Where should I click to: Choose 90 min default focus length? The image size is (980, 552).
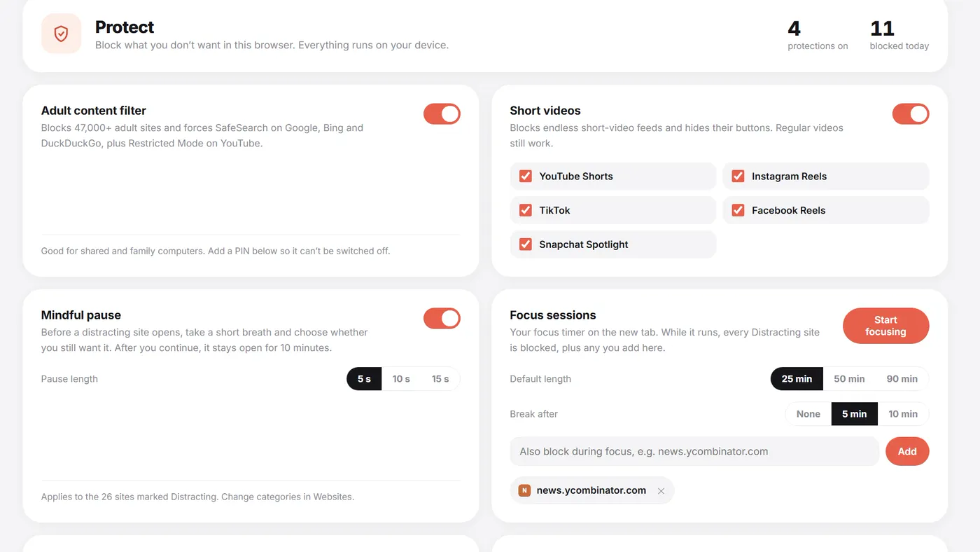click(x=902, y=379)
